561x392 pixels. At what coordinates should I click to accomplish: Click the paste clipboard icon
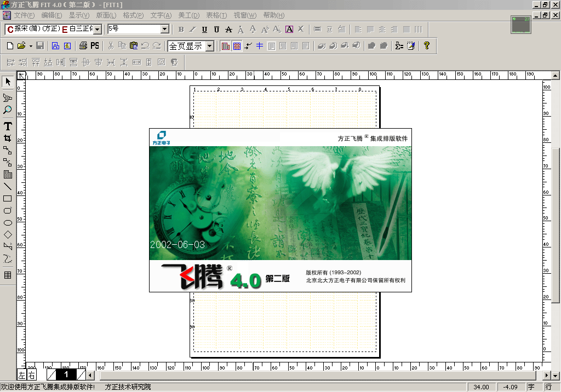click(x=134, y=46)
